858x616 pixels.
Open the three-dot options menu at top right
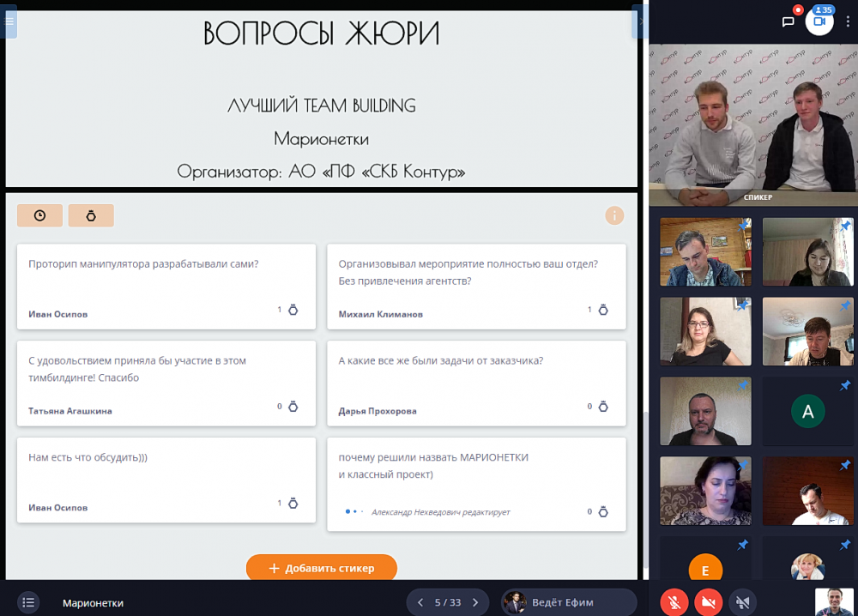(848, 21)
